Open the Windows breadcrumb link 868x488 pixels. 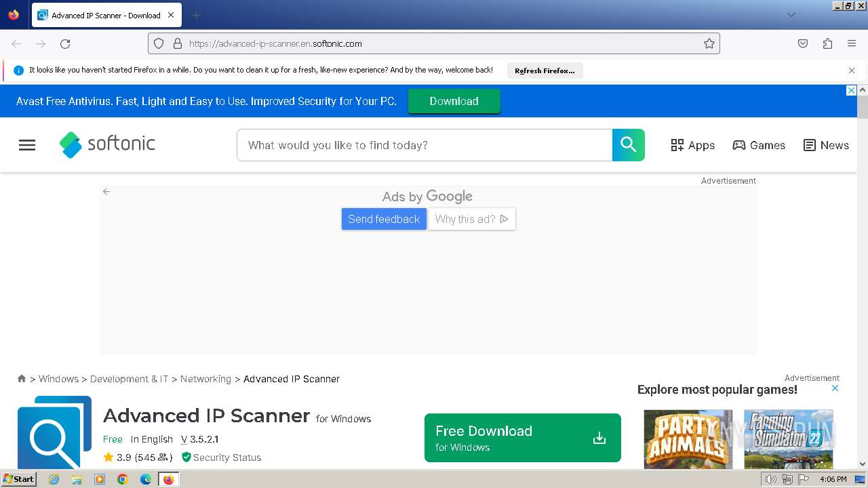58,379
